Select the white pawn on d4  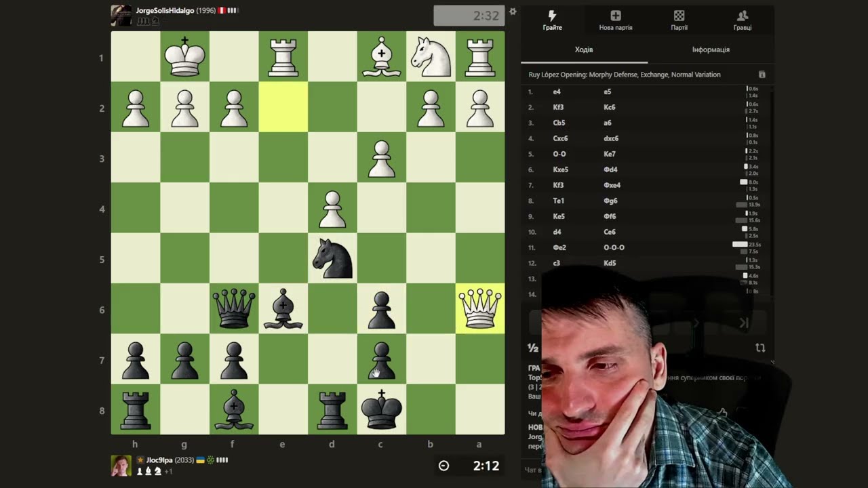332,208
